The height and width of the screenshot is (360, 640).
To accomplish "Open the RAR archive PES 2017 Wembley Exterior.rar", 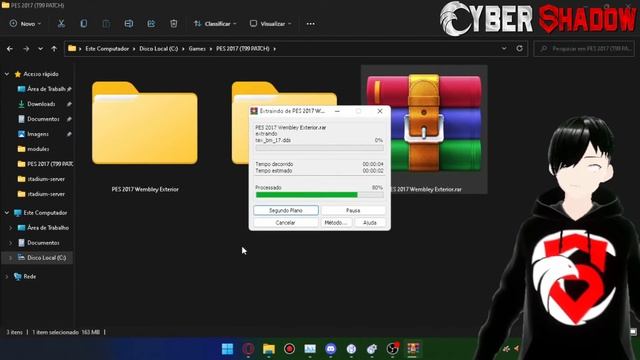I will pos(424,129).
